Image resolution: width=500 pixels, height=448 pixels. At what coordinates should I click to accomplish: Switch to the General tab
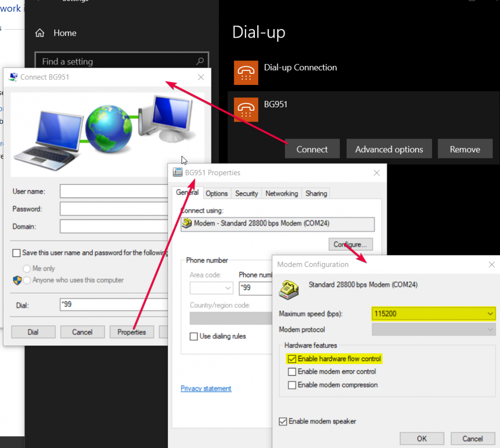point(187,192)
